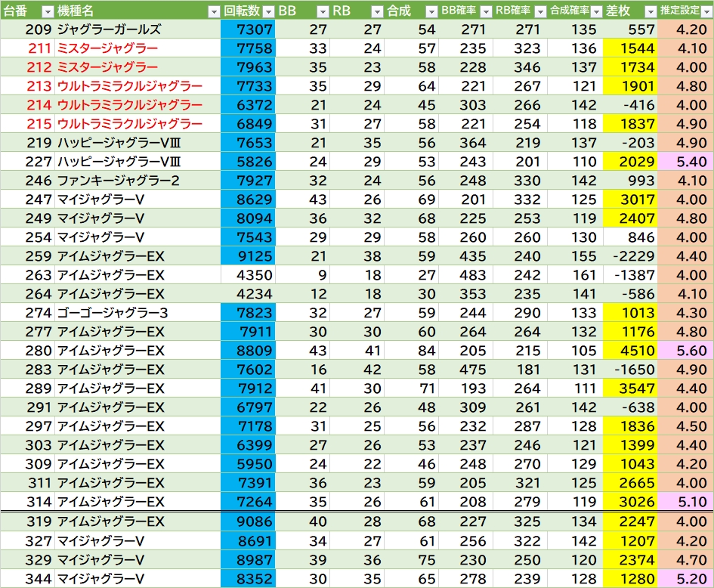
Task: Select pink estimated setting cell 5.20
Action: [685, 579]
